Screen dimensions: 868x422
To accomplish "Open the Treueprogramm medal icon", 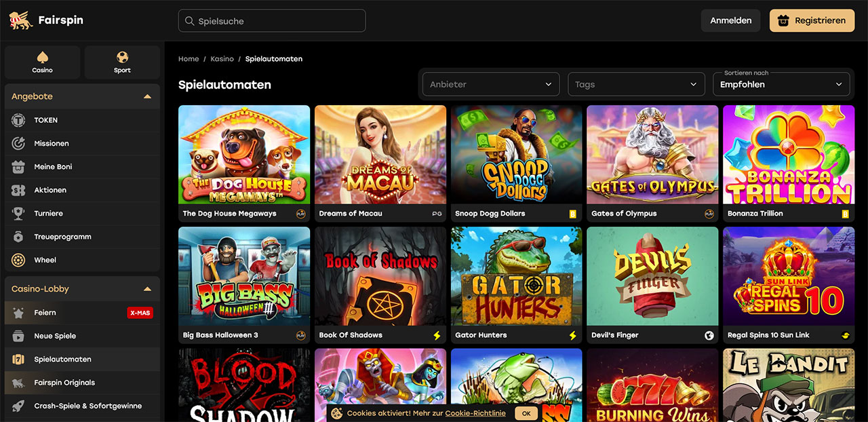I will point(19,237).
